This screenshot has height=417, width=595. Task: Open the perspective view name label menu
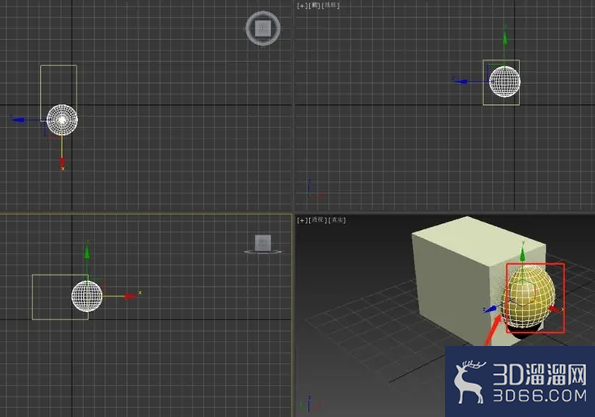coord(318,220)
